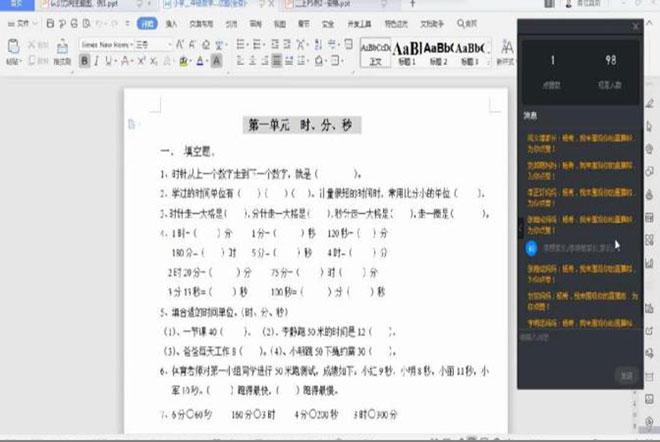Click the Cut scissors icon
The width and height of the screenshot is (660, 442).
(32, 45)
